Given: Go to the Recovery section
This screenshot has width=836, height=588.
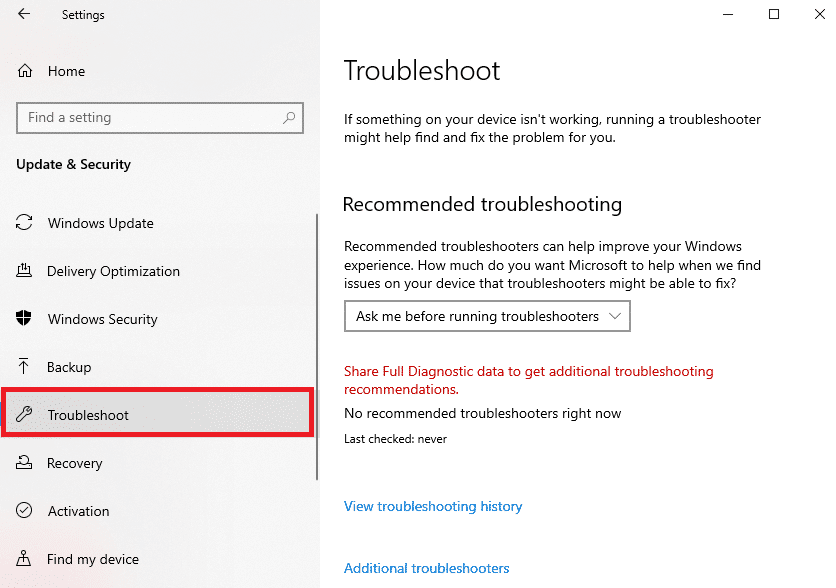Looking at the screenshot, I should point(74,463).
